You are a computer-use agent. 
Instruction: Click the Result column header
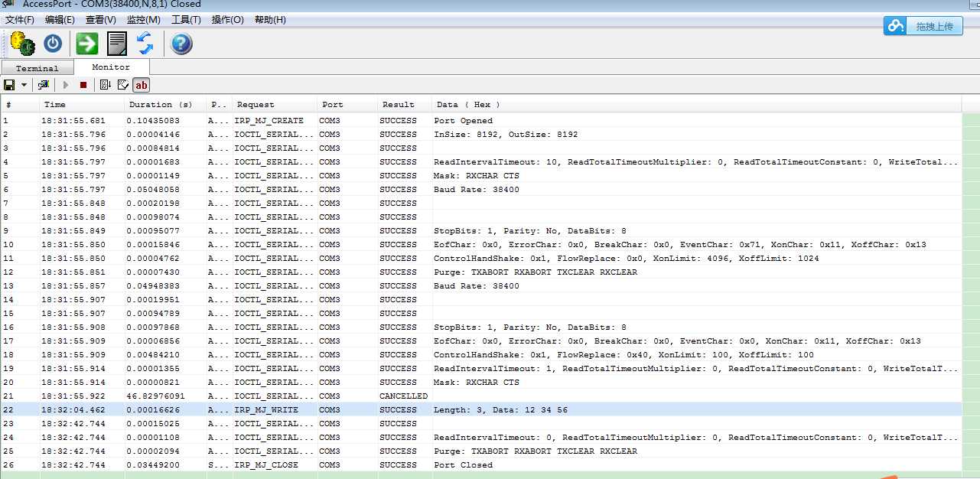click(405, 105)
